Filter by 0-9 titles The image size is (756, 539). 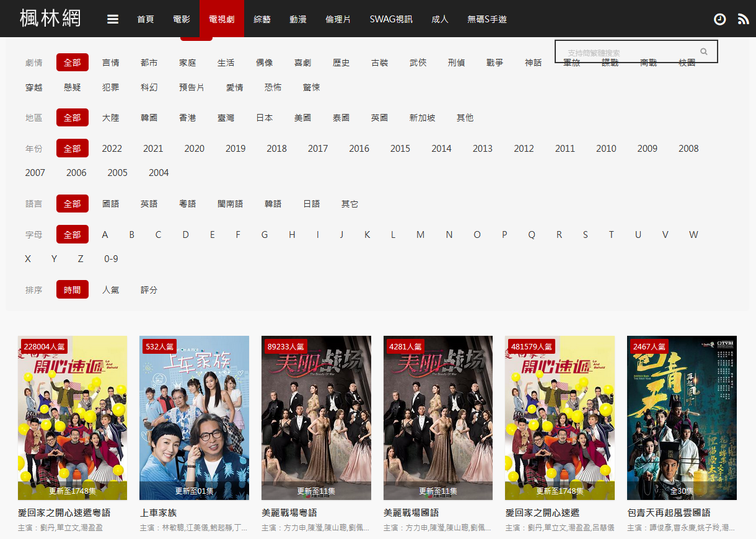pos(112,259)
